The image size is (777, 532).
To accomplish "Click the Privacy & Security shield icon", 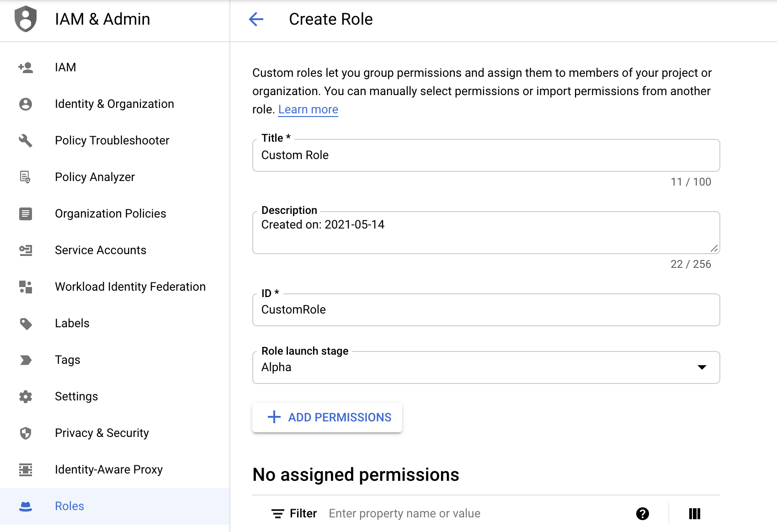I will [x=26, y=433].
